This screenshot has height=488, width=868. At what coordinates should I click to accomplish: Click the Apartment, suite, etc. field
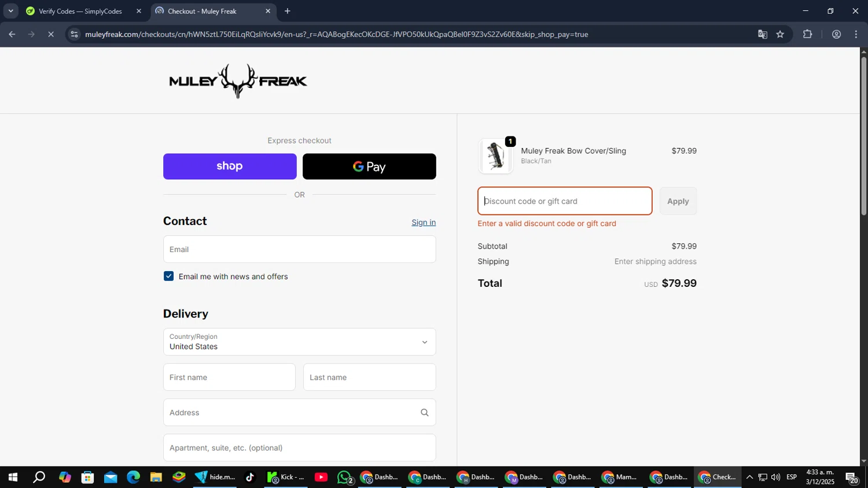299,448
